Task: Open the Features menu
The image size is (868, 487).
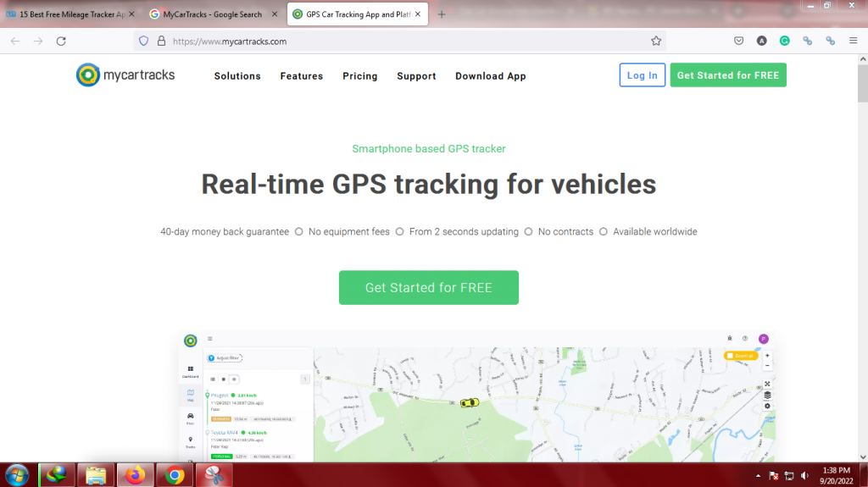Action: (x=302, y=76)
